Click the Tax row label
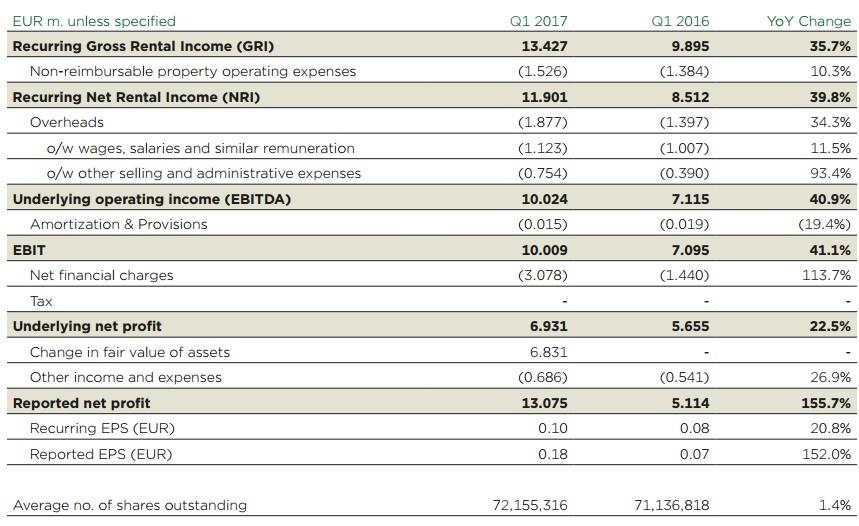This screenshot has height=526, width=859. click(41, 301)
